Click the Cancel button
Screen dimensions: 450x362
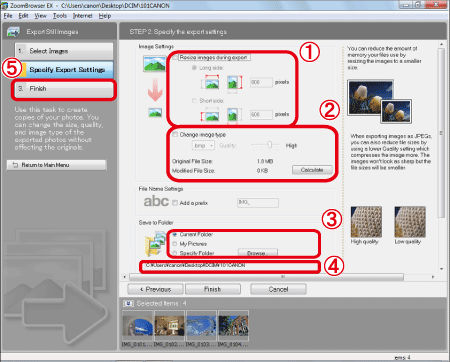(278, 289)
